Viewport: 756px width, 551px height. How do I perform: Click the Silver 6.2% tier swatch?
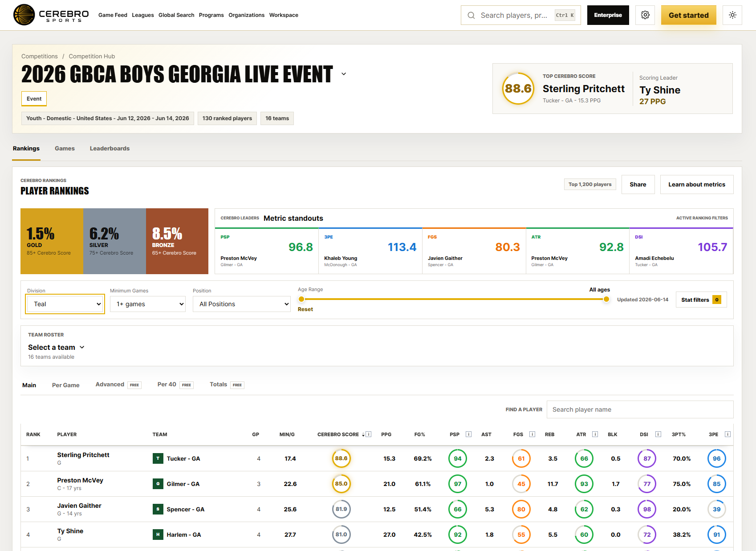click(114, 241)
